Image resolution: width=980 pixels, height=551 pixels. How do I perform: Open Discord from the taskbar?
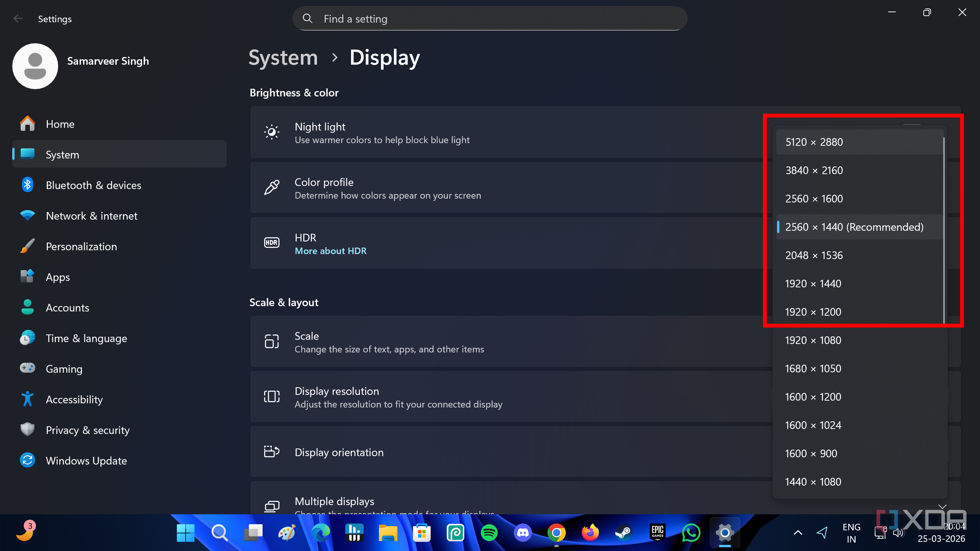coord(523,533)
